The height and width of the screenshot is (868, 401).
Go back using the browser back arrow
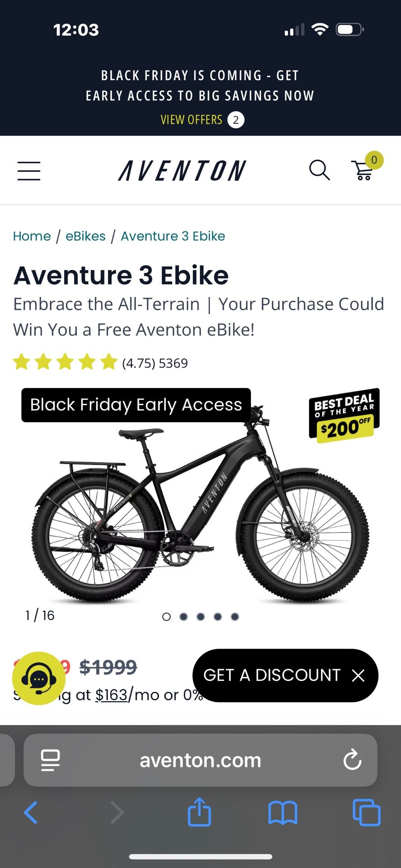pyautogui.click(x=30, y=812)
